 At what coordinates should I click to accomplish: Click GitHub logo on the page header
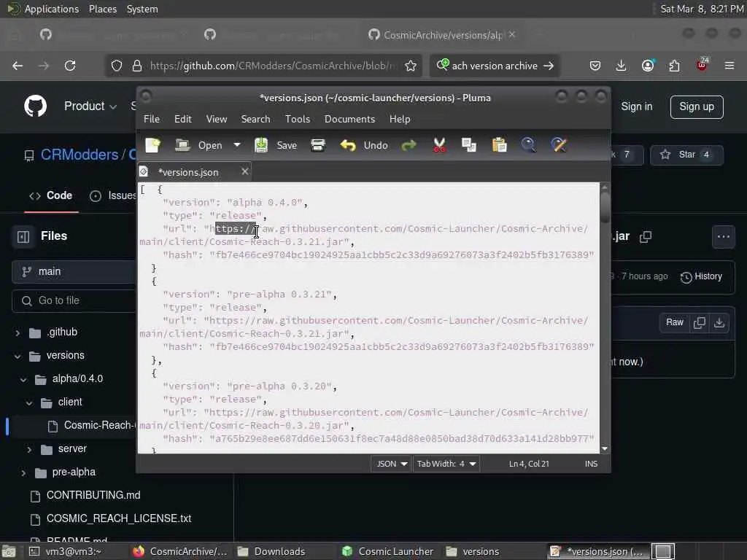click(36, 106)
